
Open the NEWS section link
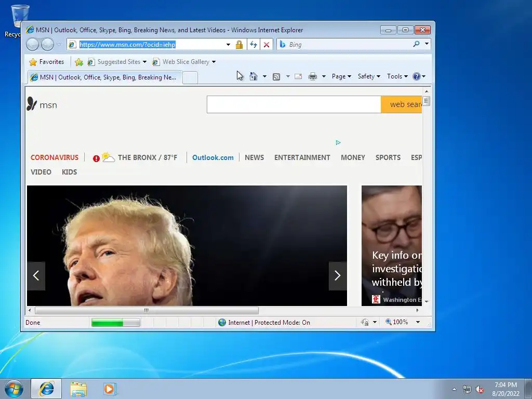pos(254,157)
